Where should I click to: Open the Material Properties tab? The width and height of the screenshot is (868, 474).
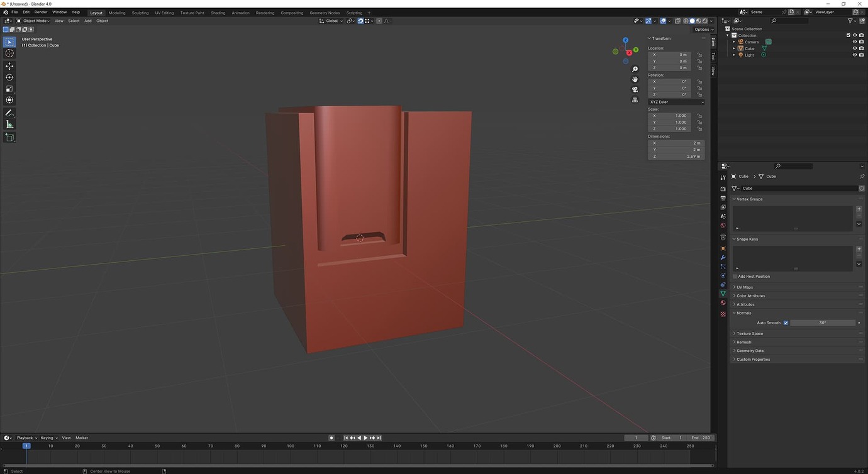722,301
